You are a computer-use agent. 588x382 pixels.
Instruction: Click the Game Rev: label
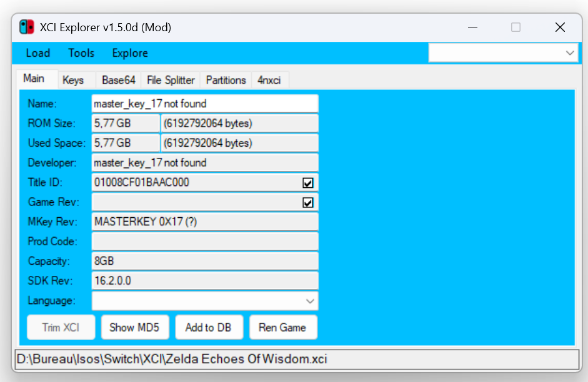click(x=54, y=202)
